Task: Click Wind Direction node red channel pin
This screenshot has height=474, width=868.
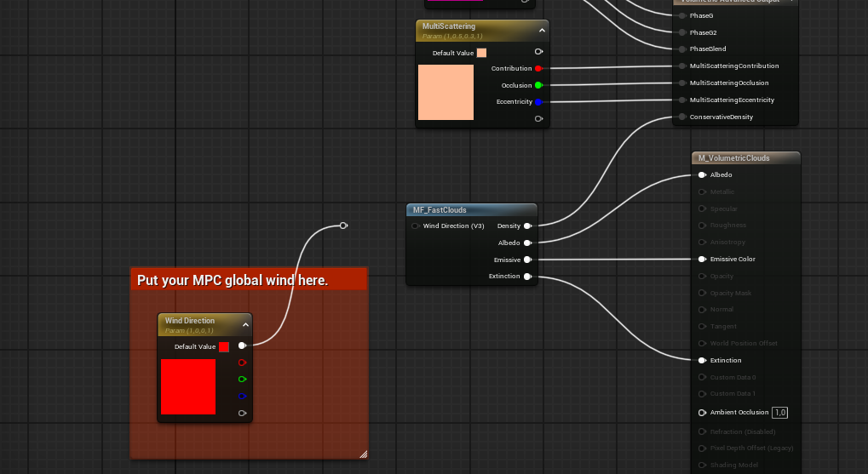Action: (242, 363)
